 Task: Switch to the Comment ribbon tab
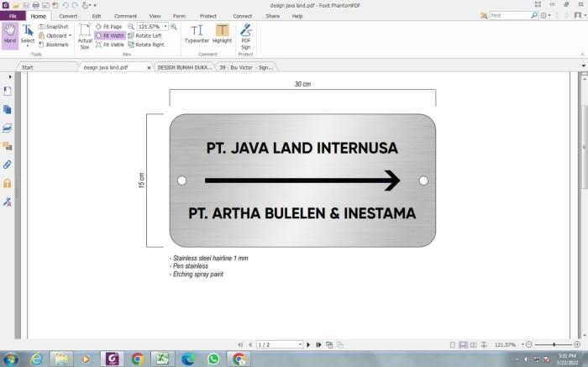[x=125, y=16]
